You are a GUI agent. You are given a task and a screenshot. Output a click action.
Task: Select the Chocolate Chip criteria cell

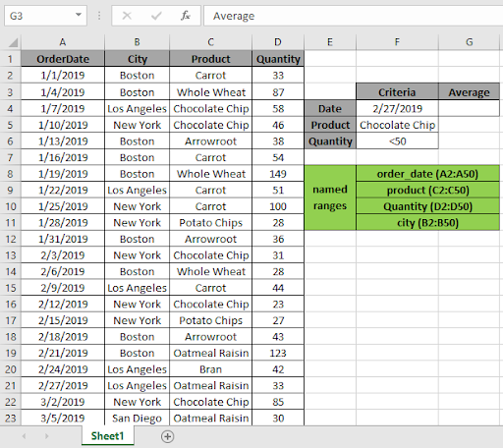(x=397, y=125)
